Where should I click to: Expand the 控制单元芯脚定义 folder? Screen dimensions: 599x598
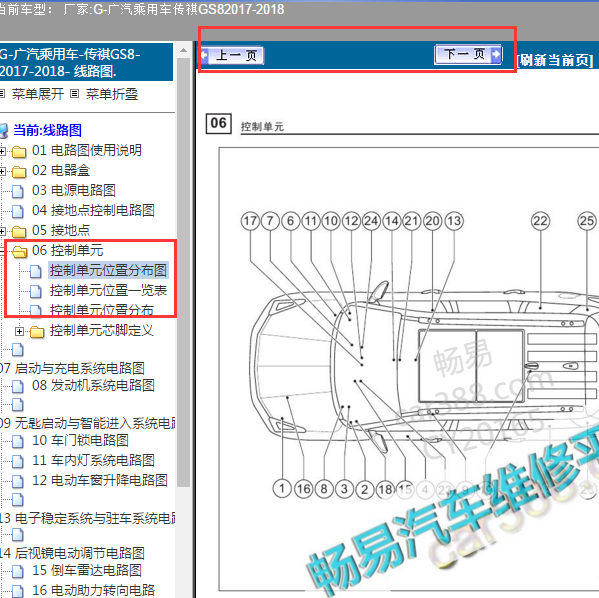click(x=19, y=331)
